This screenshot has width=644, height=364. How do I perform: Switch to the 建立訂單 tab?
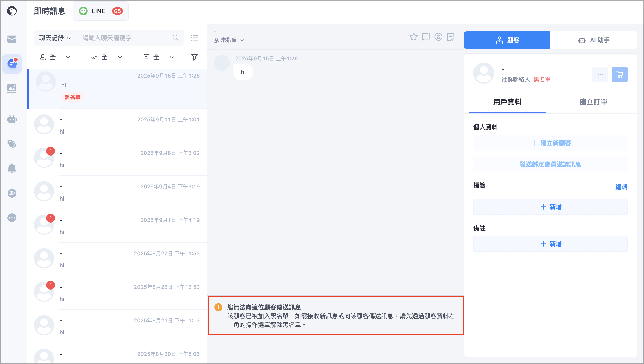point(593,102)
